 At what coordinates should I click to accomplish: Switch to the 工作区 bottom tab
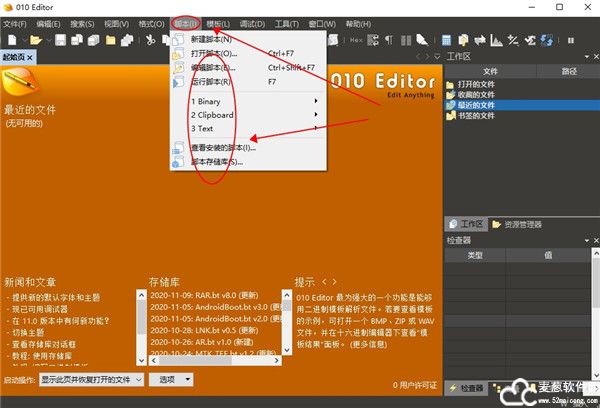[466, 224]
